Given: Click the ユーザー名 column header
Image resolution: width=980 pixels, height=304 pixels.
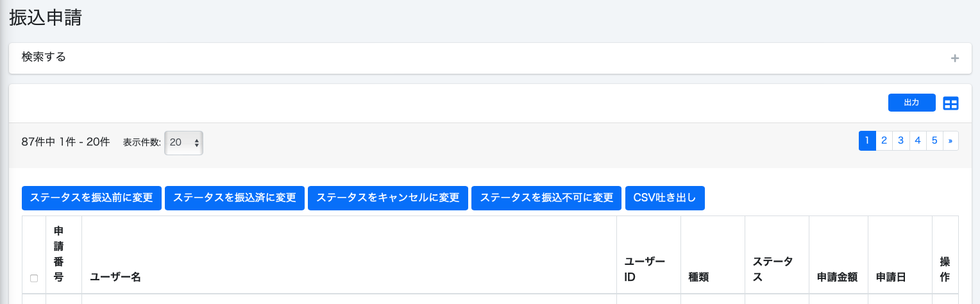Looking at the screenshot, I should click(115, 277).
